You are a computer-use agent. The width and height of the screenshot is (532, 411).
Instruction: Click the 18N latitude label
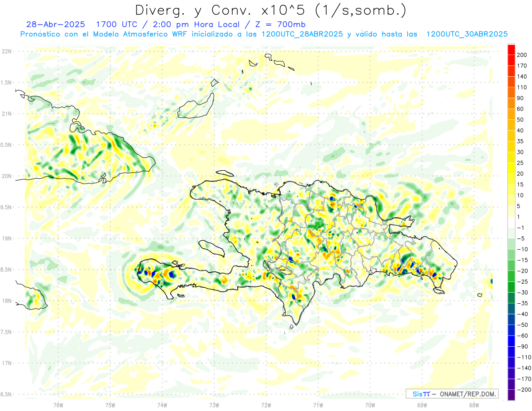pos(7,301)
